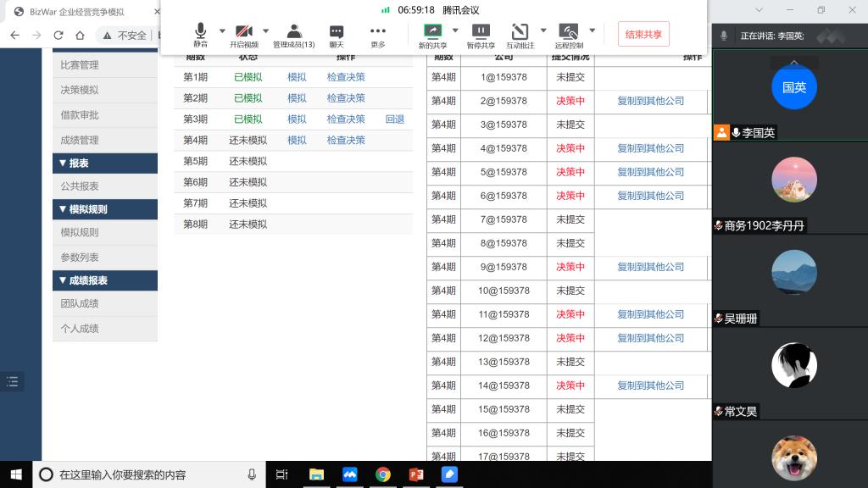Select 团队成绩 from the sidebar menu

[80, 303]
